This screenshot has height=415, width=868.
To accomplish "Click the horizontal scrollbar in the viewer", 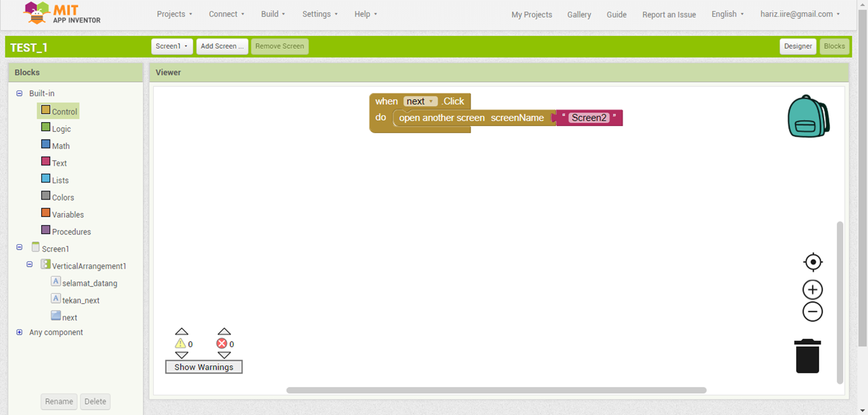I will coord(496,391).
